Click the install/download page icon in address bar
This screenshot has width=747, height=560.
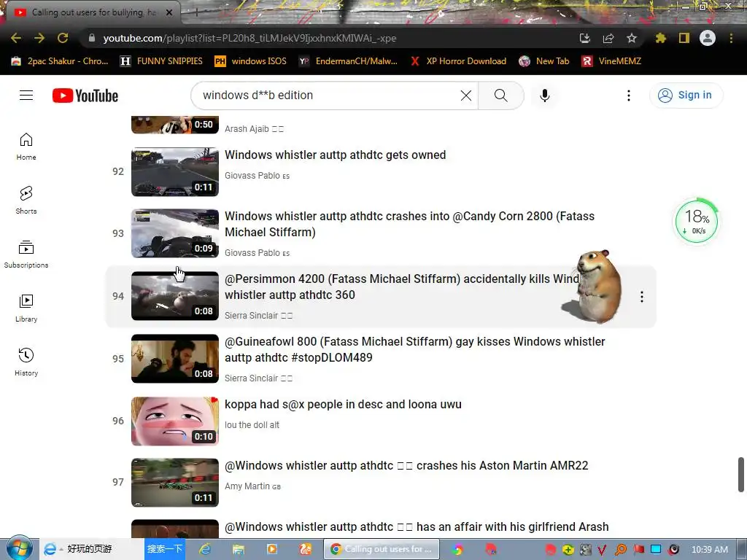[x=585, y=38]
